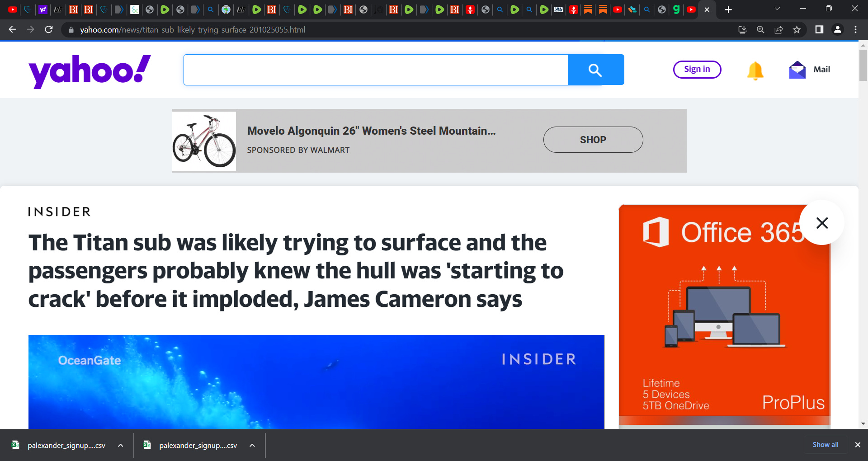Click the INSIDER source label above headline
The width and height of the screenshot is (868, 461).
coord(59,212)
